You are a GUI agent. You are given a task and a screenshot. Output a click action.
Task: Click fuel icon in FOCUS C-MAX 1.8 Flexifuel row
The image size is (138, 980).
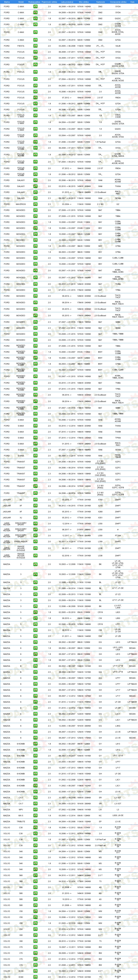click(35, 142)
